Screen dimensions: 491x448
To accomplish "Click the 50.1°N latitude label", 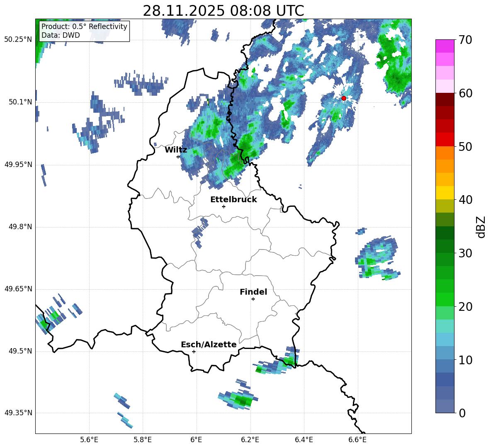I will coord(20,102).
